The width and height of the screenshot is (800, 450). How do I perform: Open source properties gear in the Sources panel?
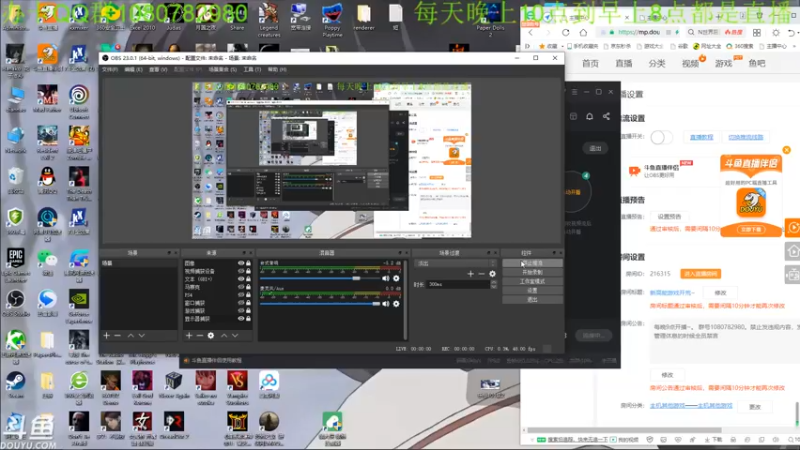[211, 335]
